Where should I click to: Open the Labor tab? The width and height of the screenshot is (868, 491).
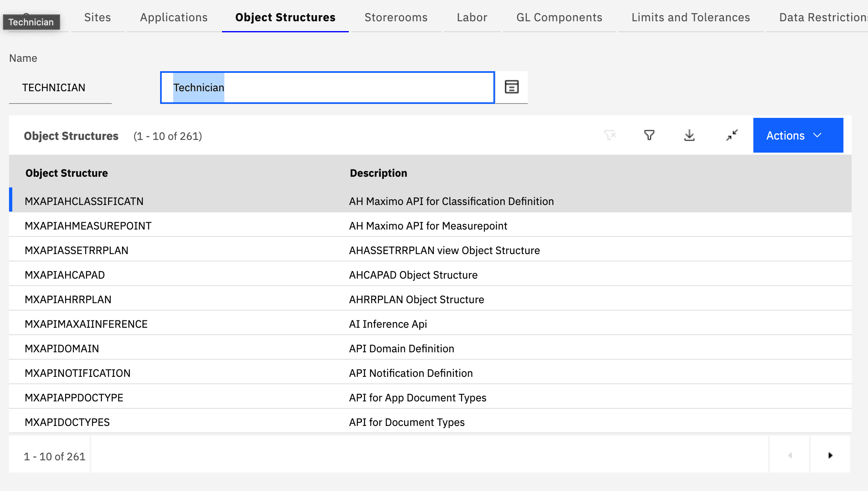point(472,17)
